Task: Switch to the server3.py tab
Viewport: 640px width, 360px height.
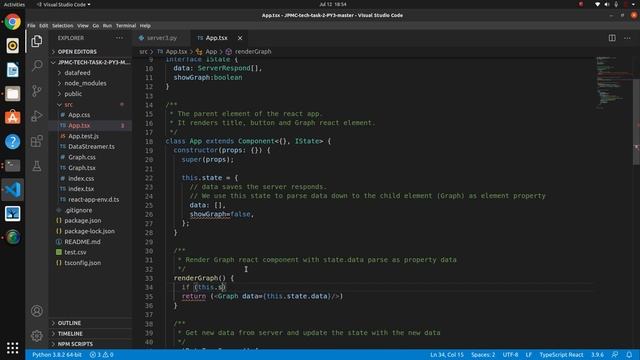Action: click(x=162, y=38)
